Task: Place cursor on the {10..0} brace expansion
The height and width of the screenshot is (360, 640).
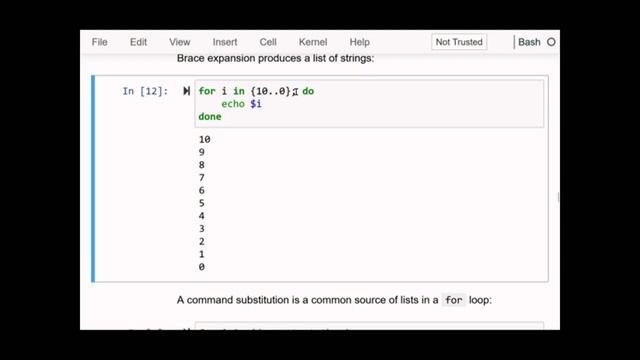Action: click(x=271, y=91)
